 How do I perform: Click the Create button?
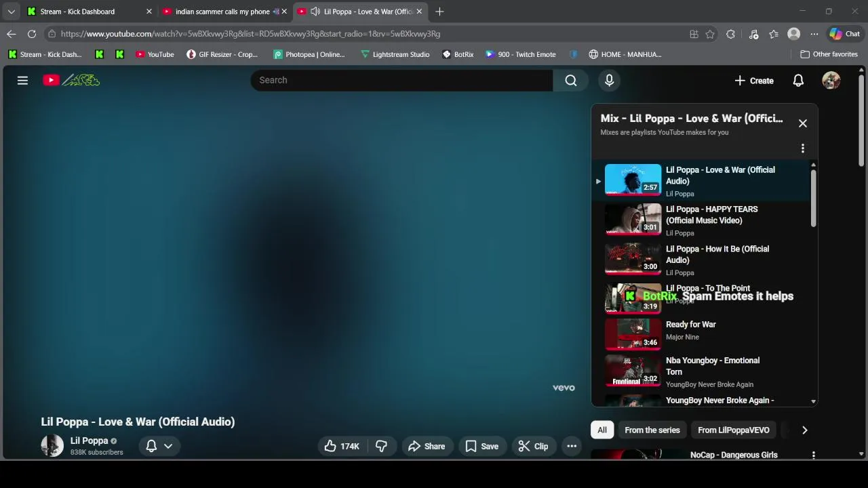pyautogui.click(x=753, y=81)
